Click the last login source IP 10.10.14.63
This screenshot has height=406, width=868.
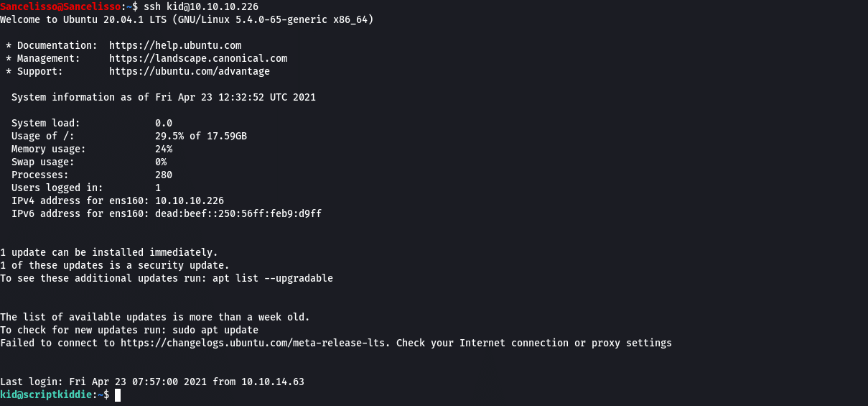[273, 382]
